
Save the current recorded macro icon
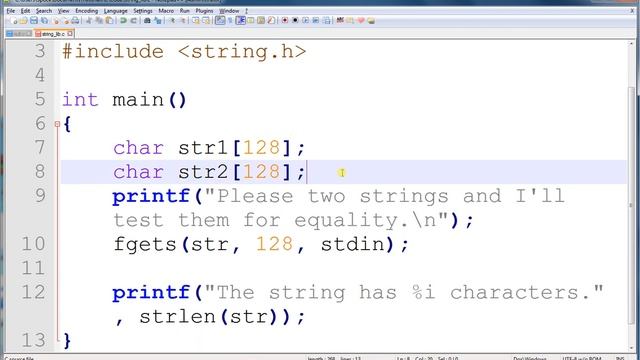tap(327, 20)
